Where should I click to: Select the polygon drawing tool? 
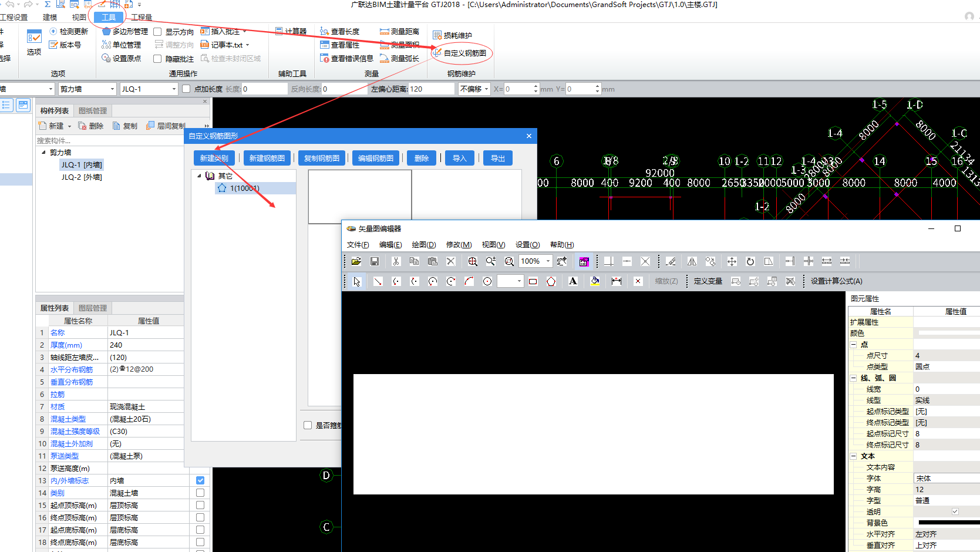point(551,281)
